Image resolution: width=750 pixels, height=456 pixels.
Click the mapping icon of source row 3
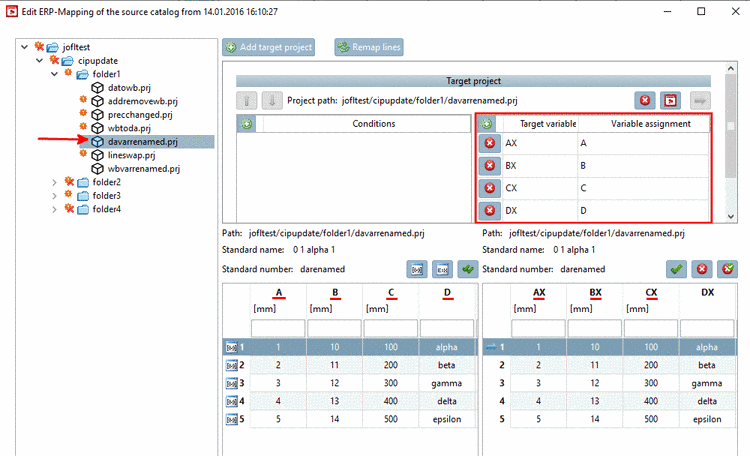(232, 383)
